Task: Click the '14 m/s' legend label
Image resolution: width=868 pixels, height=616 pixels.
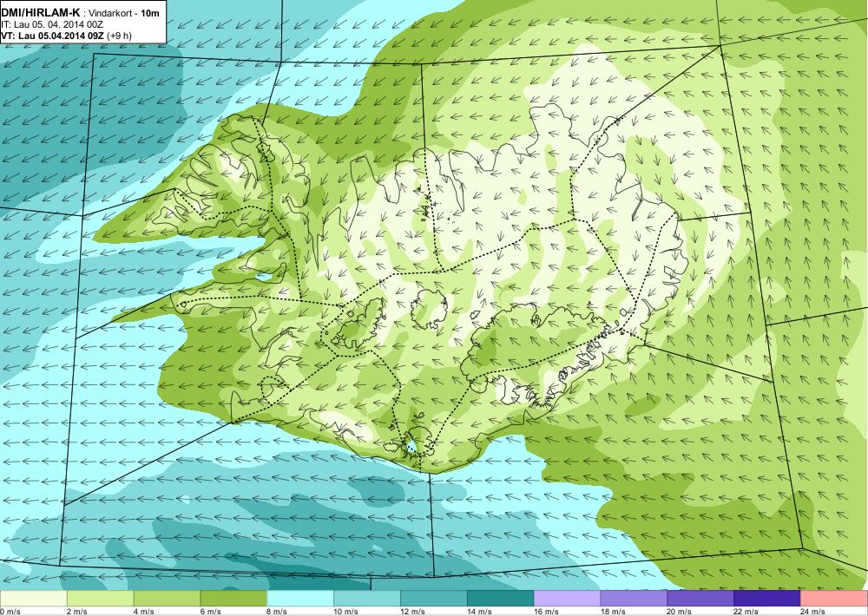Action: coord(479,612)
